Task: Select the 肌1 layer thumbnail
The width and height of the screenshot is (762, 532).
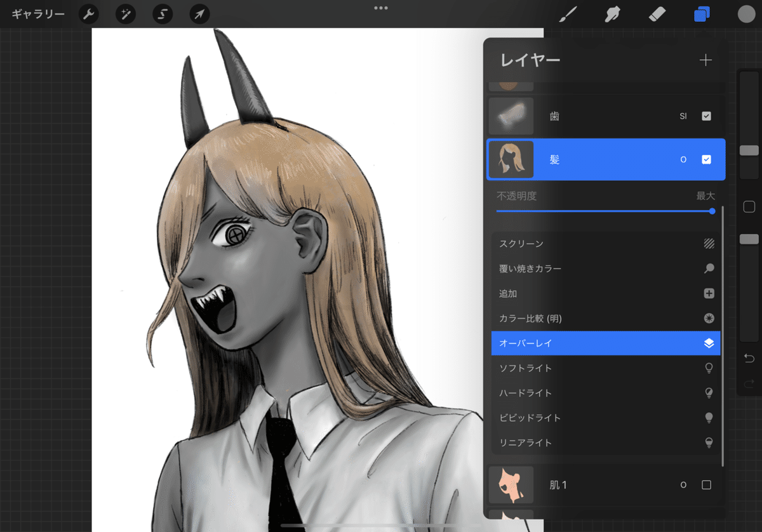Action: (511, 485)
